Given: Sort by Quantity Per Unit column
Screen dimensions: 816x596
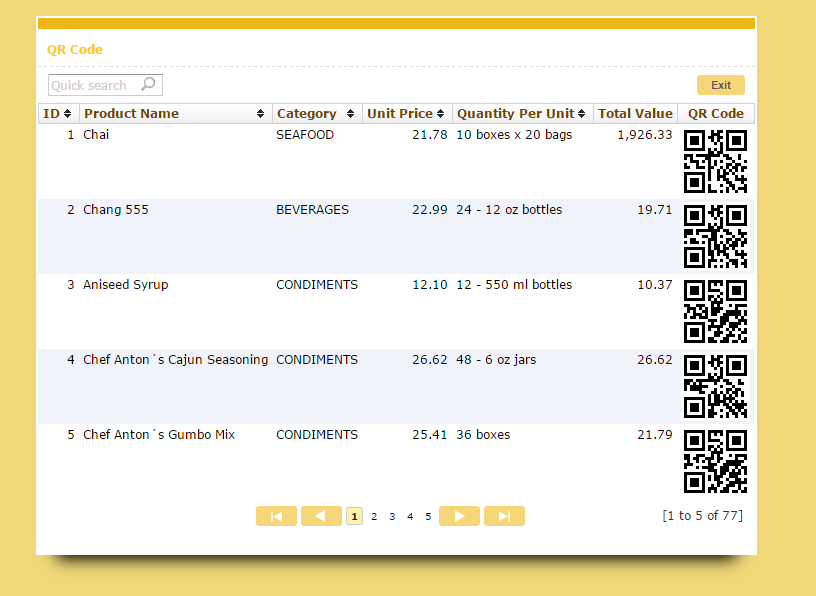Looking at the screenshot, I should [x=583, y=114].
